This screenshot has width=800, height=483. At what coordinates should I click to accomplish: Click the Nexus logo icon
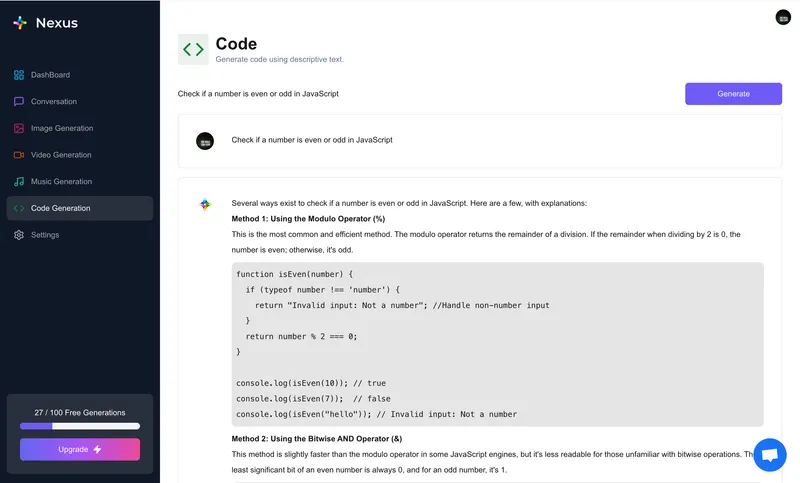(20, 23)
